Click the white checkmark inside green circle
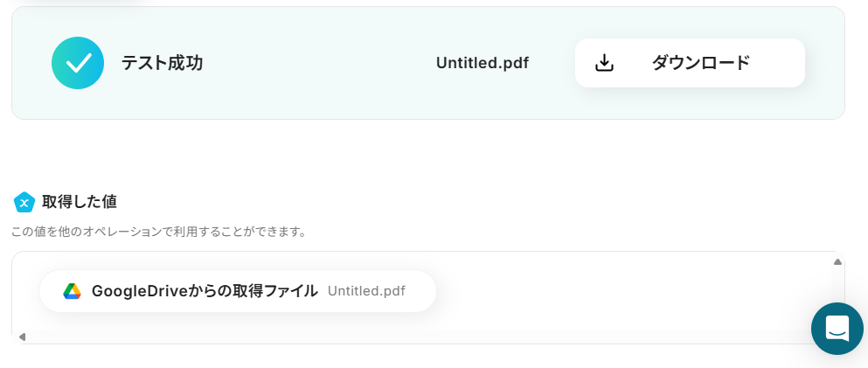The image size is (868, 368). 78,63
